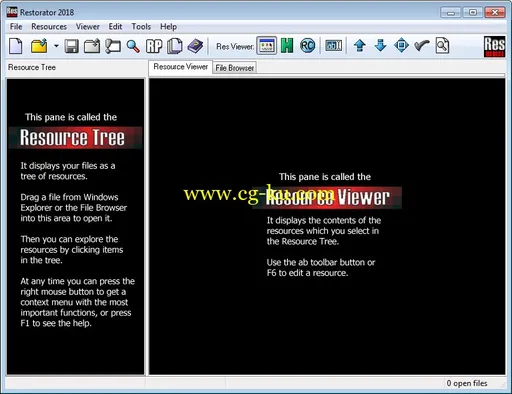Click the Res logo on the toolbar
The height and width of the screenshot is (394, 512).
[x=494, y=46]
